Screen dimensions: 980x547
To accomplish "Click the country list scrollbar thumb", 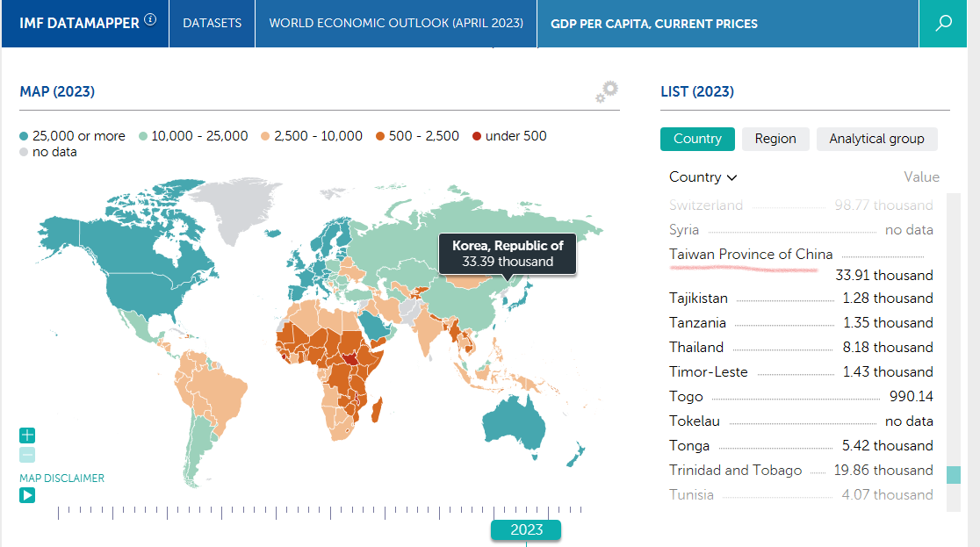I will [x=954, y=474].
